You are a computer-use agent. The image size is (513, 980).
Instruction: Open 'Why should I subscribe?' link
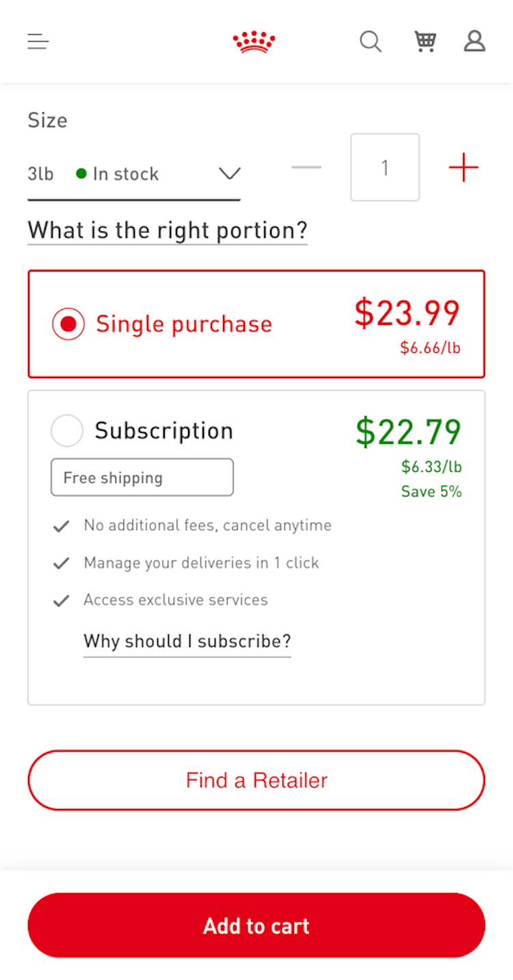coord(187,641)
